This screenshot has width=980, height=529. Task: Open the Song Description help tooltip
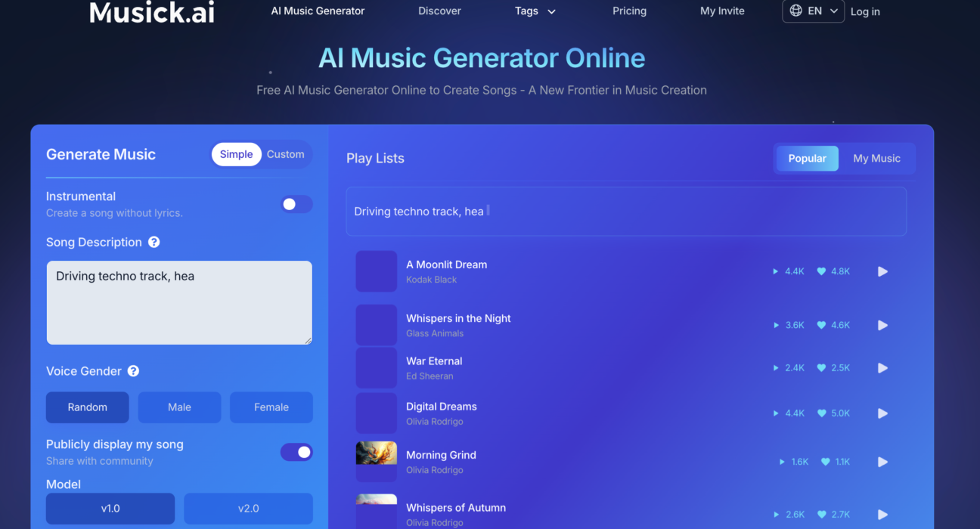pos(154,242)
